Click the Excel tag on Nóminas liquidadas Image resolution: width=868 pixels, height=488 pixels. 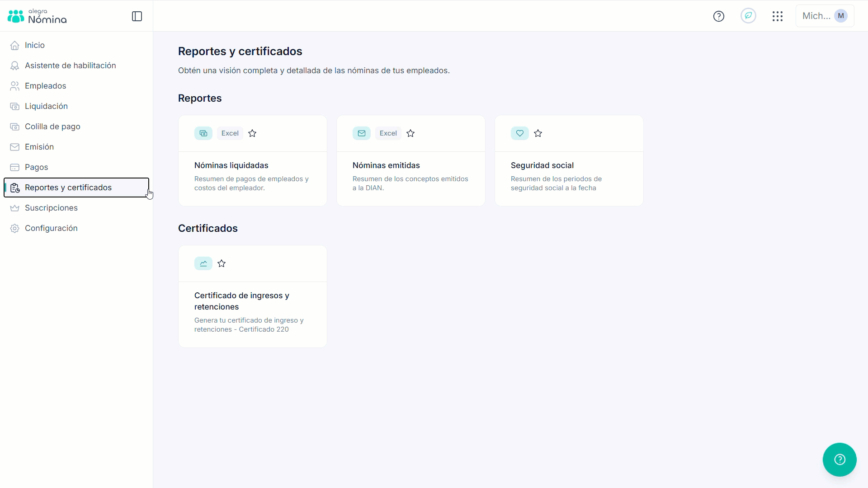230,133
